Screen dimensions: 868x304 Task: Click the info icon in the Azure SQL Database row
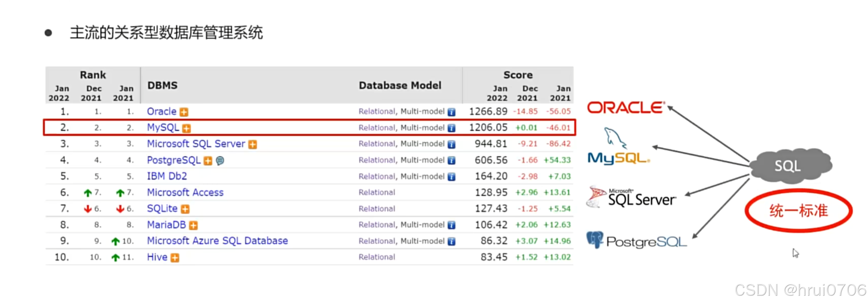[451, 241]
